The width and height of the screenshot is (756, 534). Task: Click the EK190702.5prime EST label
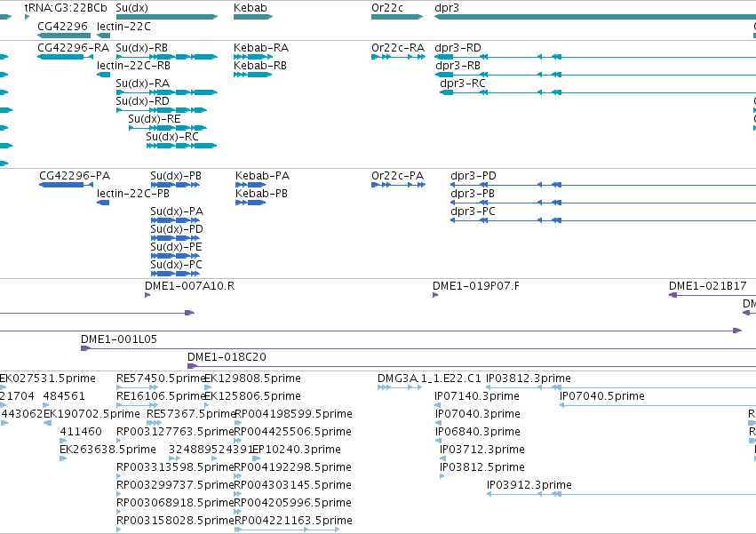click(x=92, y=414)
